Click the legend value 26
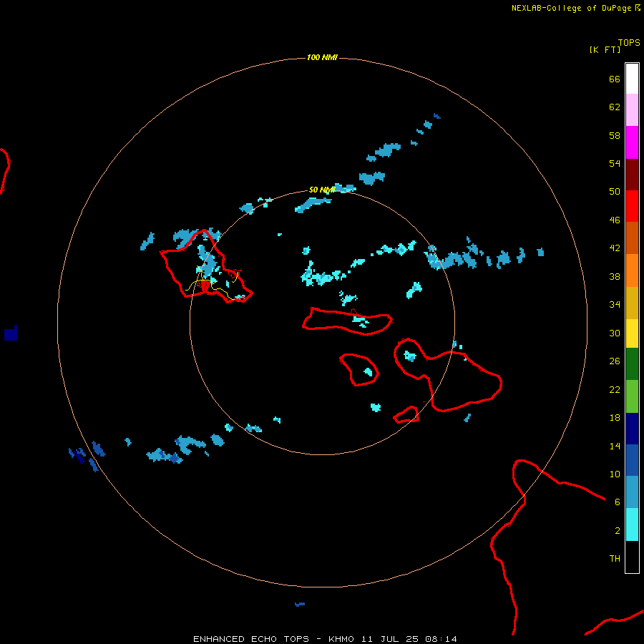Viewport: 644px width, 644px height. [x=615, y=361]
